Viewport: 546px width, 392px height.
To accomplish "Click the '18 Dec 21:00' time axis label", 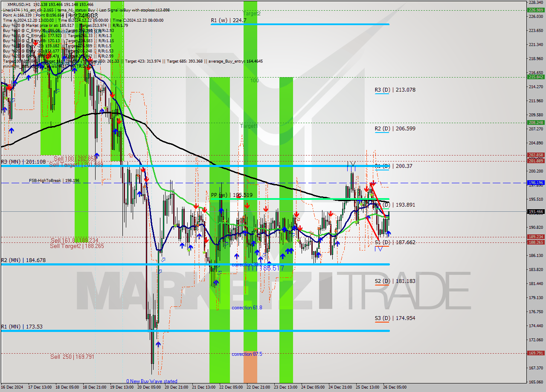I will [95, 387].
